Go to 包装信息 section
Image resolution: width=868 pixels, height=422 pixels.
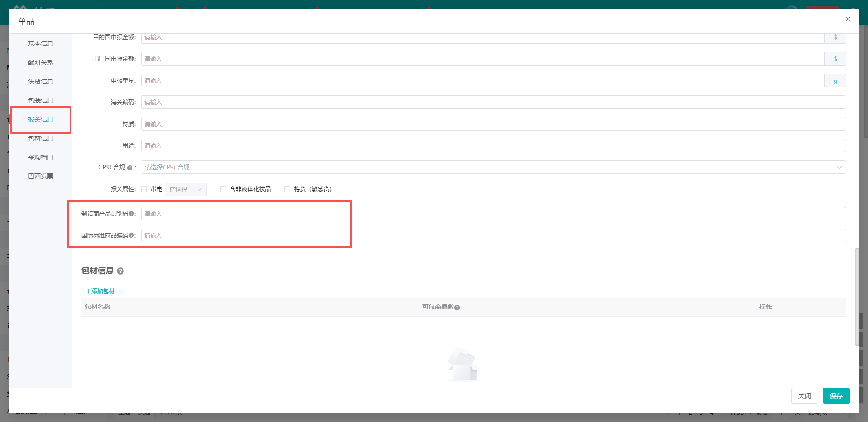click(41, 100)
